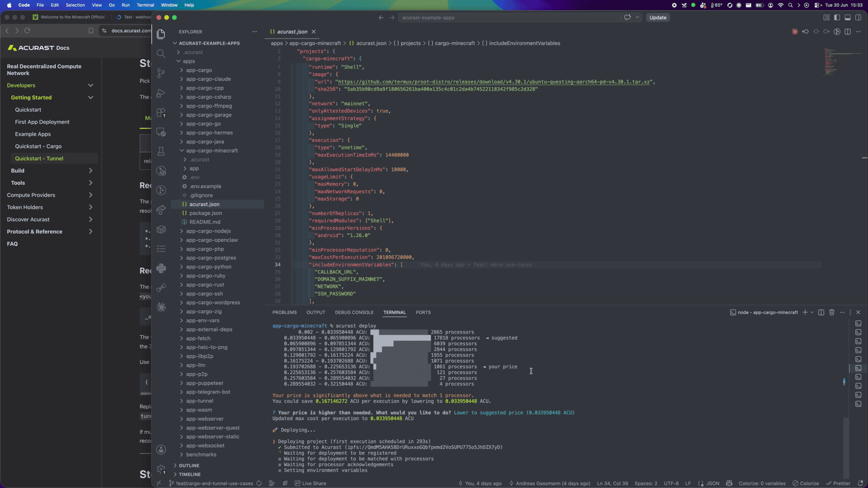Open the Search view in activity bar
868x488 pixels.
coord(161,54)
